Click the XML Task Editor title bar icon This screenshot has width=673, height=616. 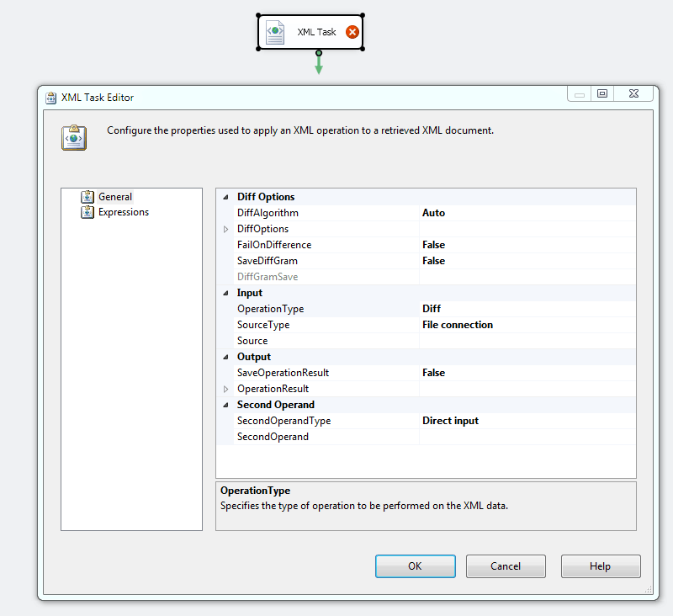[52, 97]
